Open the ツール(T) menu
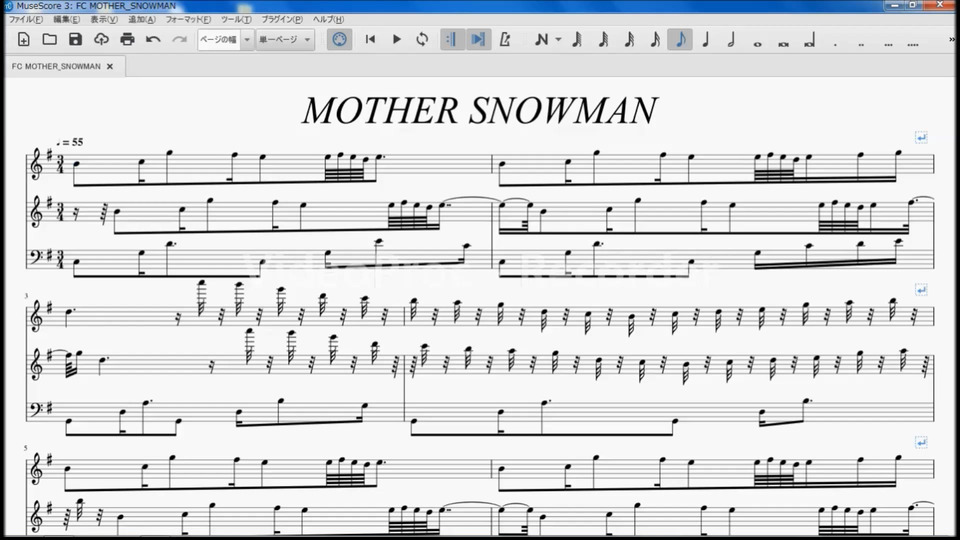The image size is (960, 540). pos(236,20)
